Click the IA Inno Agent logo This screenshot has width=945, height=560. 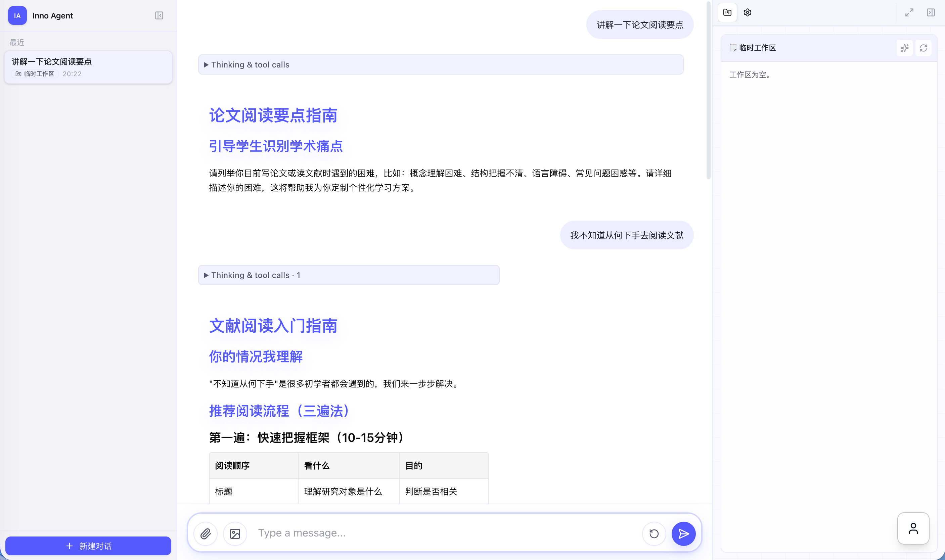17,15
